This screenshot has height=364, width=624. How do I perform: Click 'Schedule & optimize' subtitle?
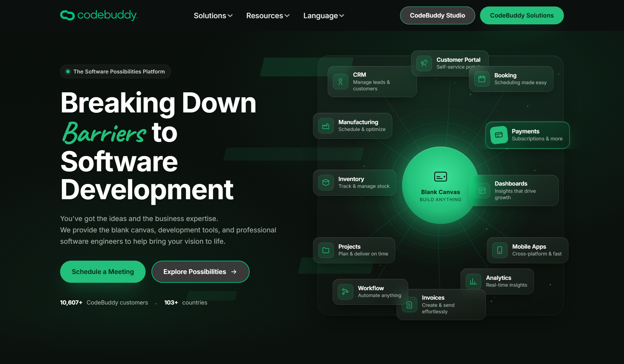coord(362,129)
